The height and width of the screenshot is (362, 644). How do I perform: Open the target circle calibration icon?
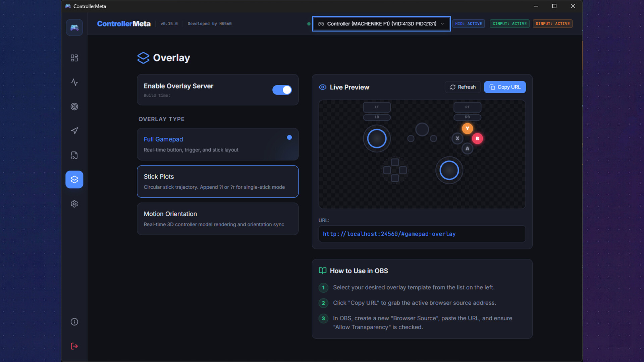tap(74, 107)
